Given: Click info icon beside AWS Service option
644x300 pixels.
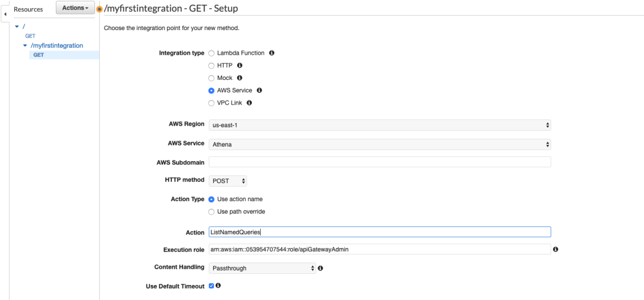Looking at the screenshot, I should (259, 90).
